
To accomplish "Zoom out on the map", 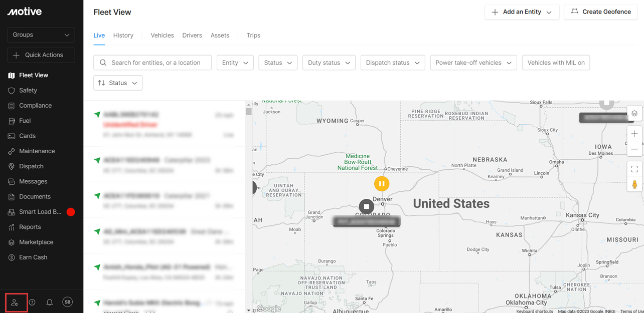I will click(x=634, y=149).
